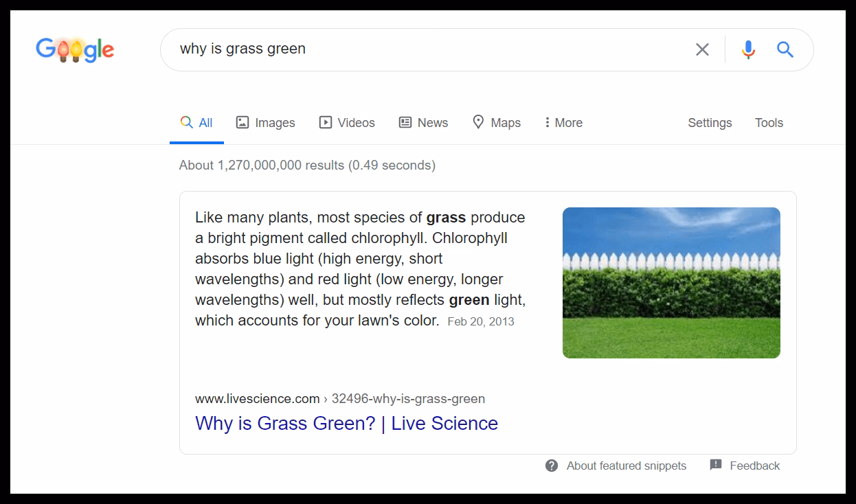Click the Google logo

tap(75, 49)
